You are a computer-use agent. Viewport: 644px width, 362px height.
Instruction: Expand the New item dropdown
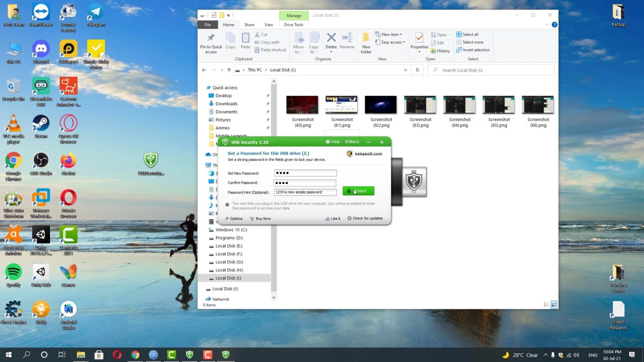coord(391,34)
